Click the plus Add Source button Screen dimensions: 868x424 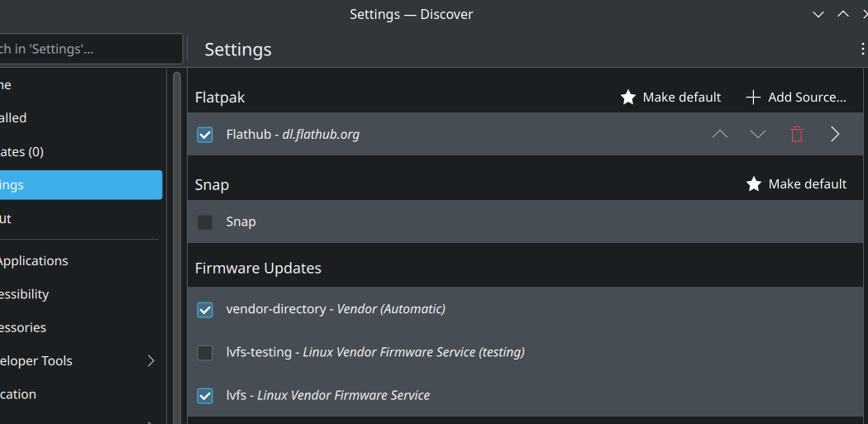(x=796, y=98)
